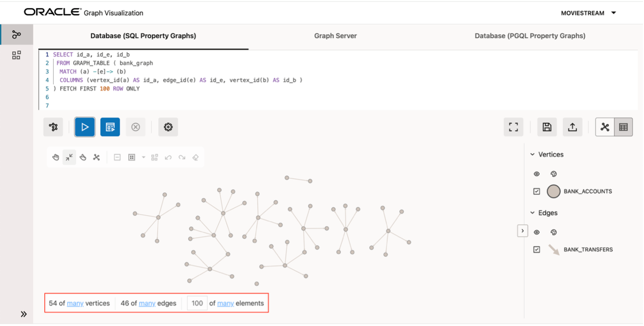Switch to the Graph Server tab

[335, 36]
